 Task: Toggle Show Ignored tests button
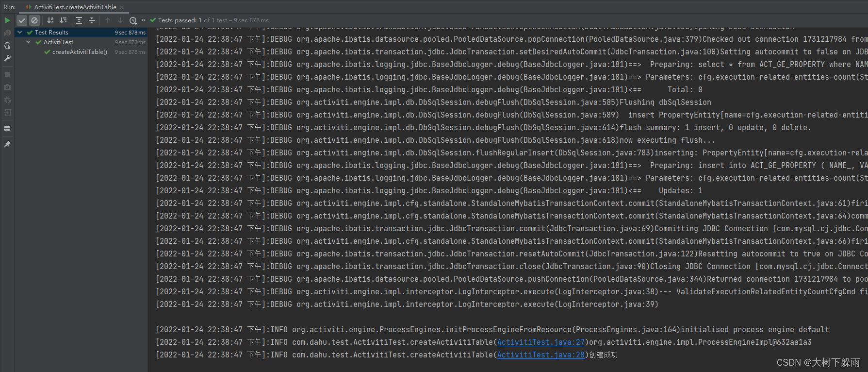point(34,20)
